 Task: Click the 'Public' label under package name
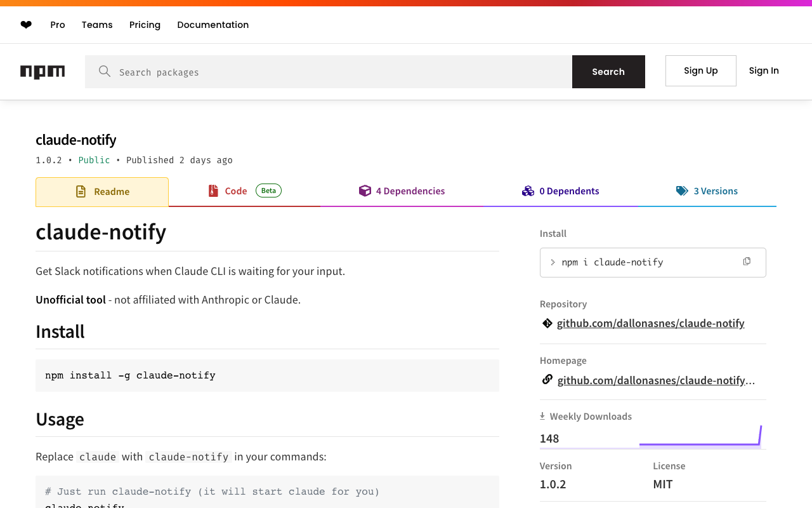[94, 160]
